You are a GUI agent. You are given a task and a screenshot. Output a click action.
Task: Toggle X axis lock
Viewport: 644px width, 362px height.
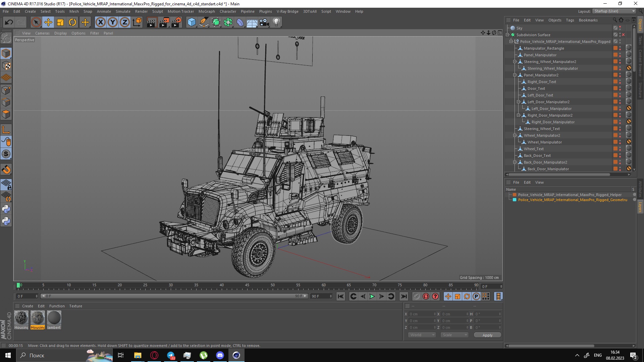[x=100, y=22]
